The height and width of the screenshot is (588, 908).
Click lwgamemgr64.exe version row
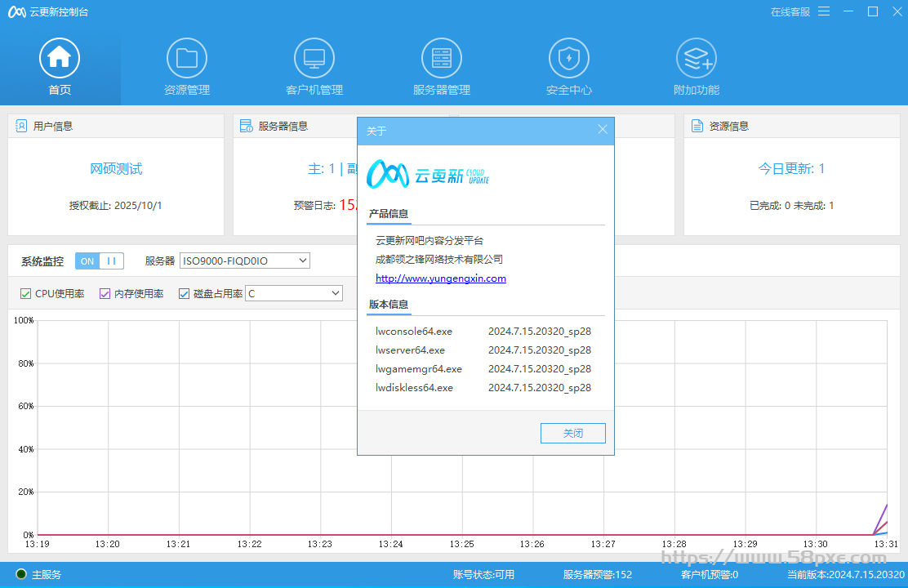(483, 368)
